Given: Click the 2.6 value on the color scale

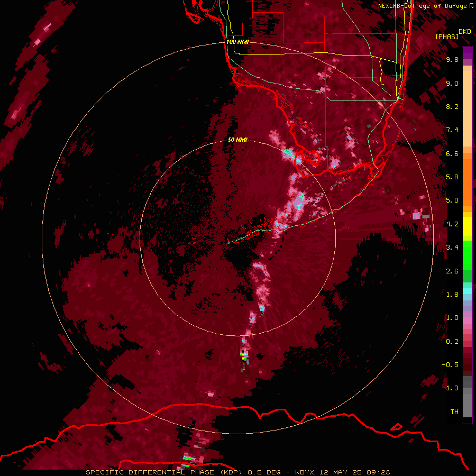Looking at the screenshot, I should tap(452, 271).
